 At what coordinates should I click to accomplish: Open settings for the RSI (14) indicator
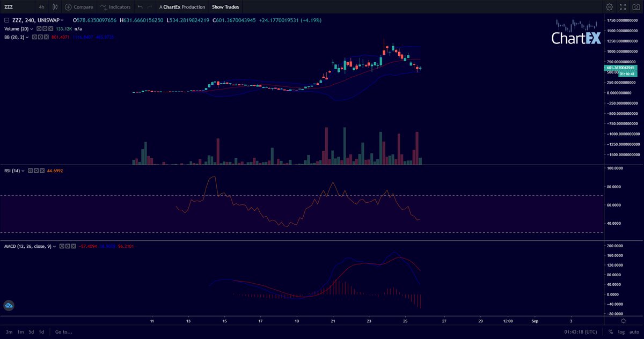(36, 171)
